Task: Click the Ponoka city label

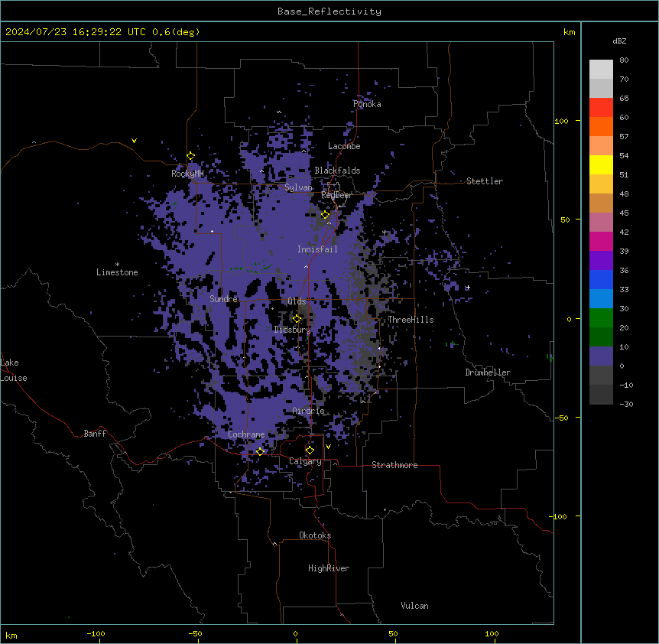Action: point(367,104)
